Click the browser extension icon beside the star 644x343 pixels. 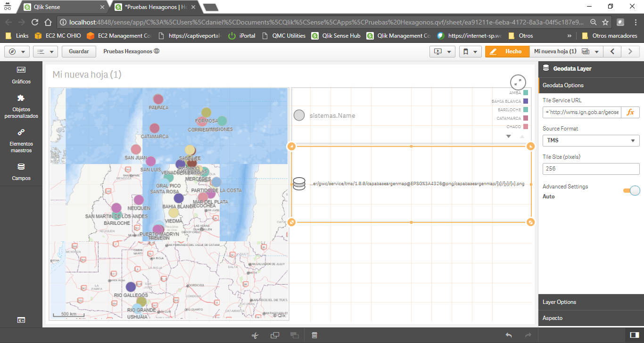(x=621, y=22)
